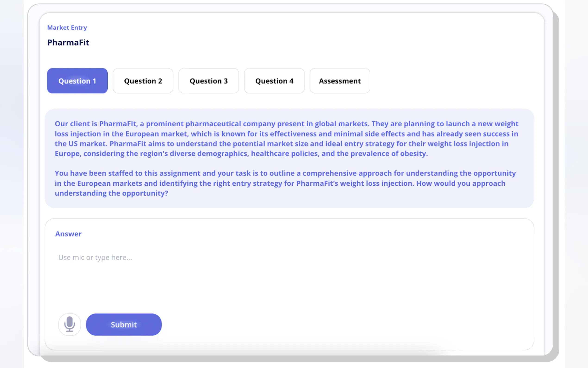Show the fourth question of the case
This screenshot has height=368, width=588.
274,81
